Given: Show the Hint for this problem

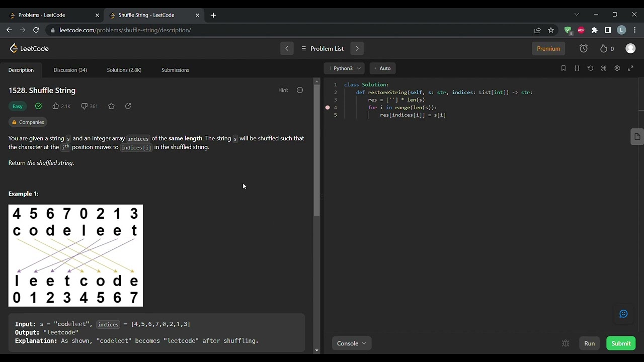Looking at the screenshot, I should coord(283,90).
